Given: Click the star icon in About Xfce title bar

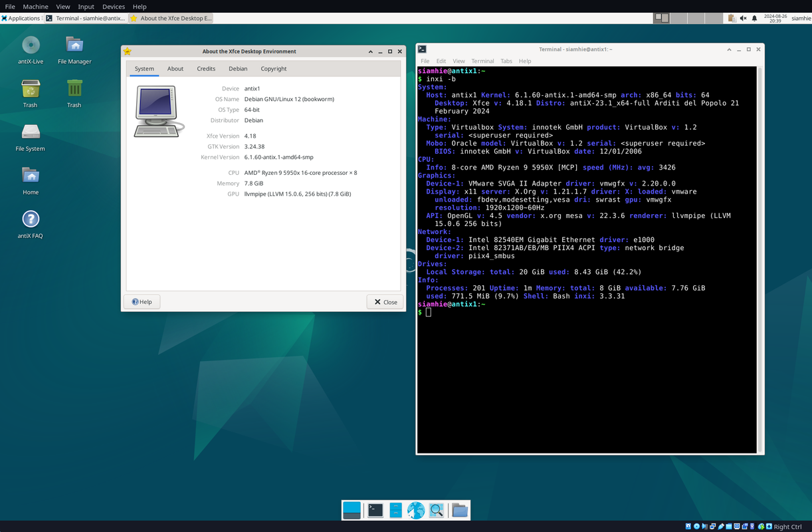Looking at the screenshot, I should (x=128, y=51).
